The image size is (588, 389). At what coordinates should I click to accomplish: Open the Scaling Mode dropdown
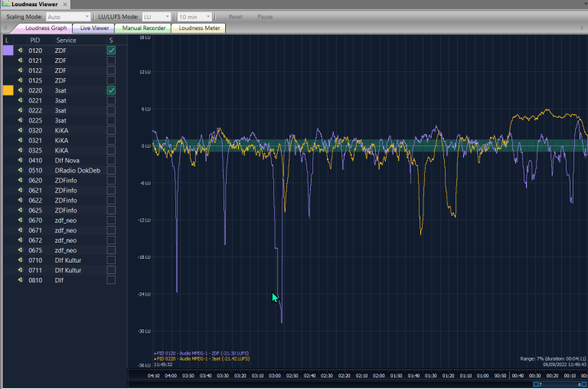point(68,17)
